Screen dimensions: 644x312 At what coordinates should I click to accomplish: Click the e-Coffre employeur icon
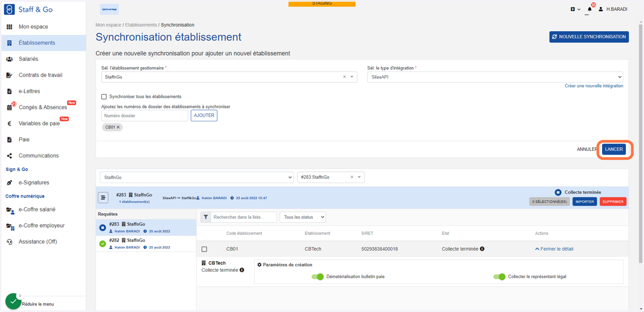coord(10,226)
